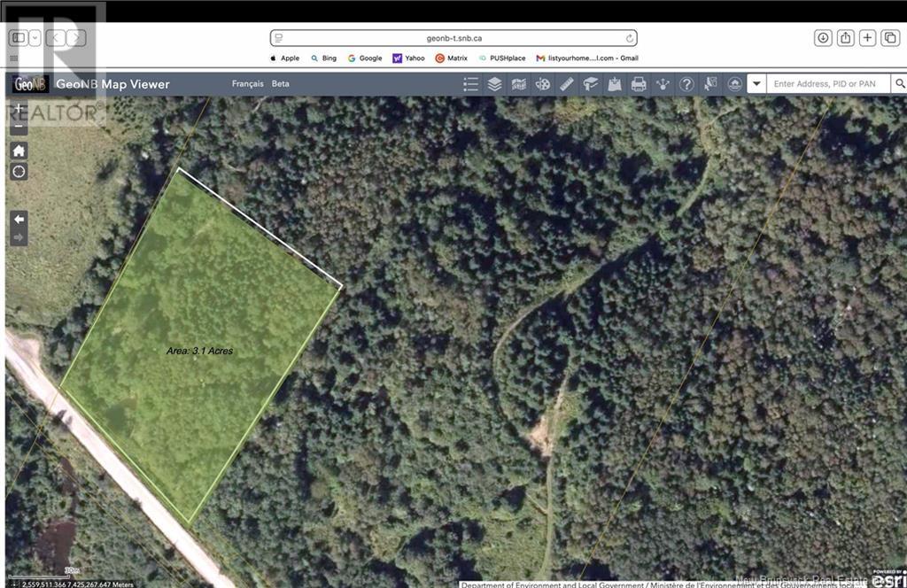The width and height of the screenshot is (907, 588).
Task: Open the Share map tool
Action: click(x=663, y=83)
